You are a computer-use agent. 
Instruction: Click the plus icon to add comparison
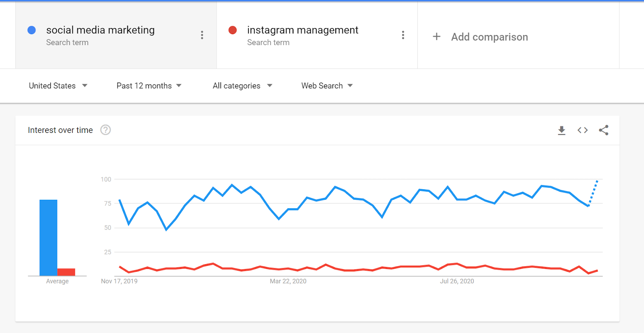(x=437, y=37)
